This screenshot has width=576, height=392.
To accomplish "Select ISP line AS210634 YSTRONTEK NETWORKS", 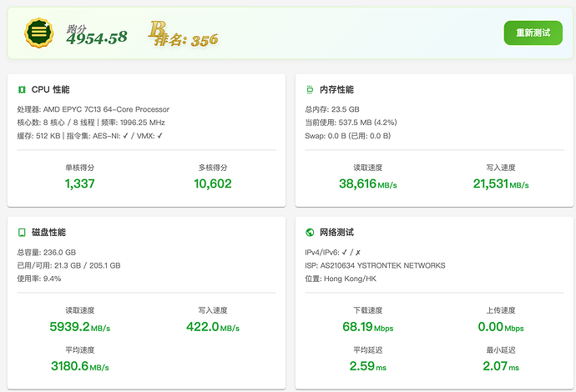I will (375, 266).
